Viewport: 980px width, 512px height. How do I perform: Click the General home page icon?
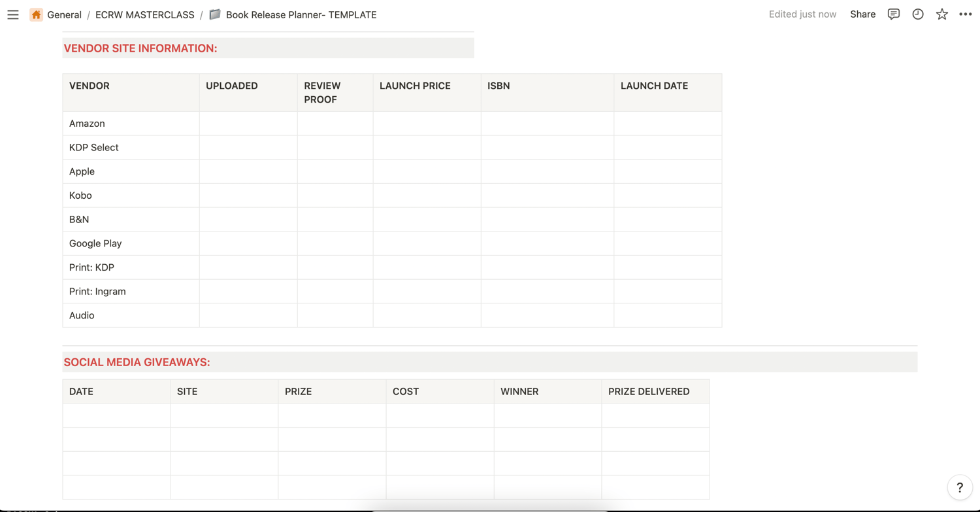(x=37, y=14)
